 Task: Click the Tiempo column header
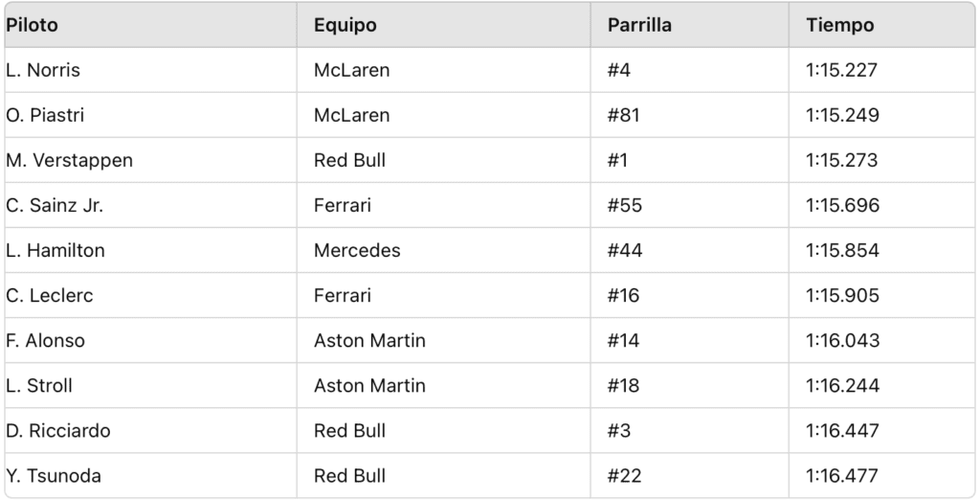(x=839, y=25)
